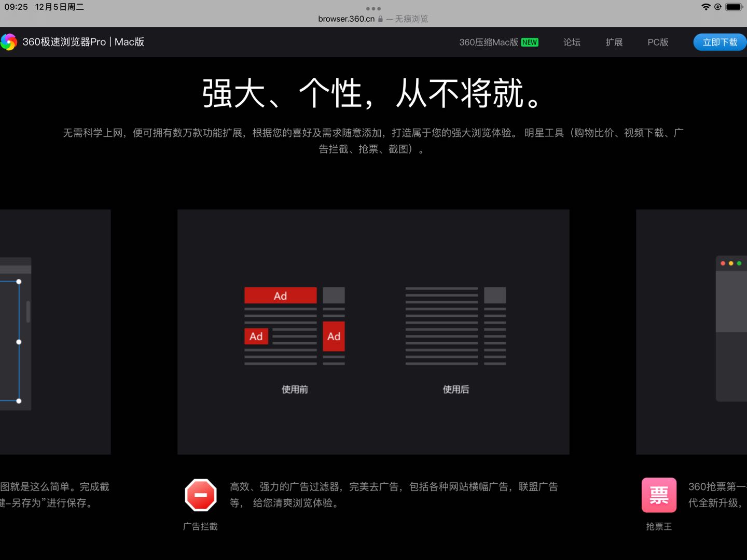Show the previous screenshot feature card
The width and height of the screenshot is (747, 560).
pos(55,332)
